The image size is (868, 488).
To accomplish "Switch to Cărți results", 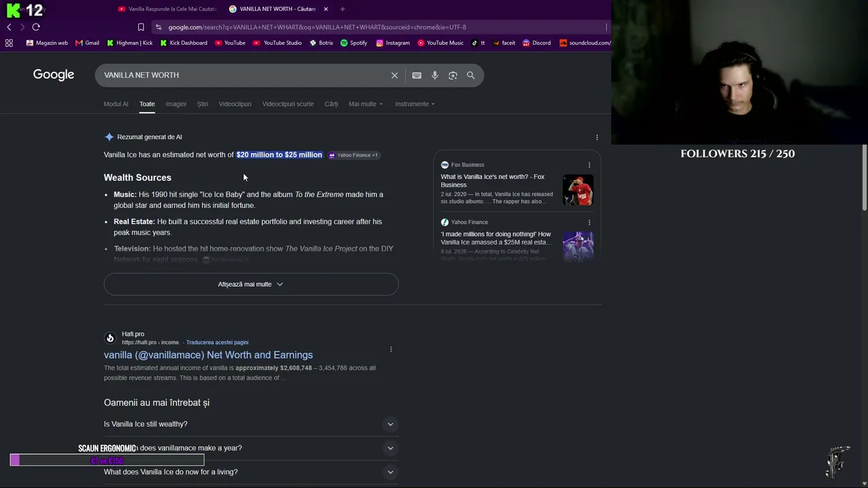I will pos(331,104).
